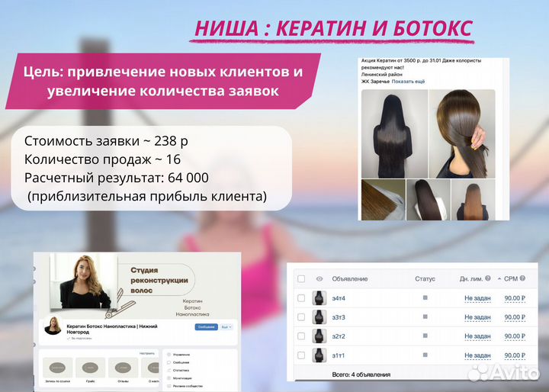This screenshot has height=392, width=549.
Task: Open the cover photo of the stylist
Action: 84,281
